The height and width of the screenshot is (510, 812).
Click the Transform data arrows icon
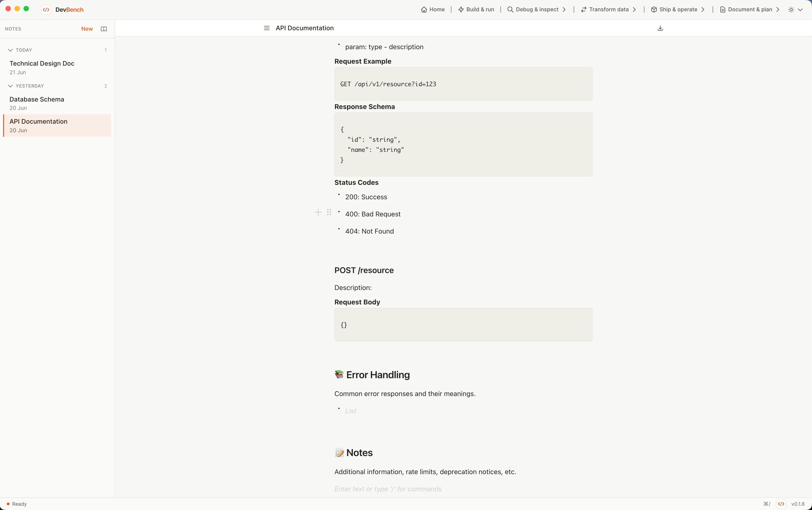point(584,9)
